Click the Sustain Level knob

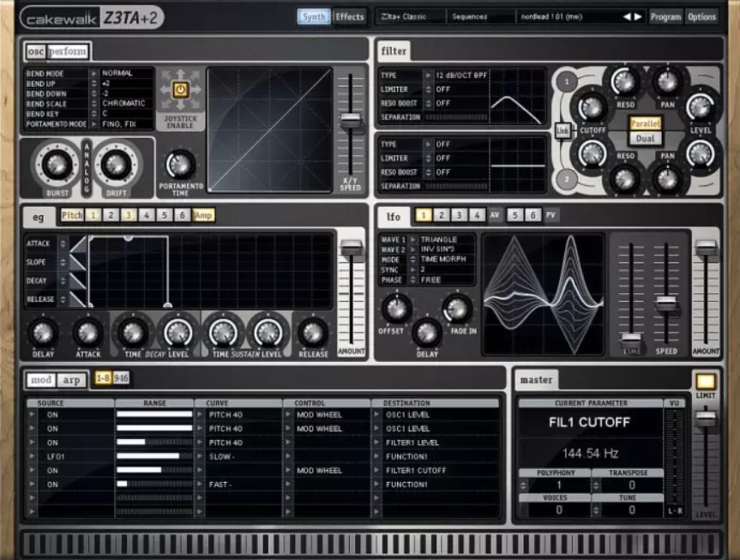coord(268,333)
